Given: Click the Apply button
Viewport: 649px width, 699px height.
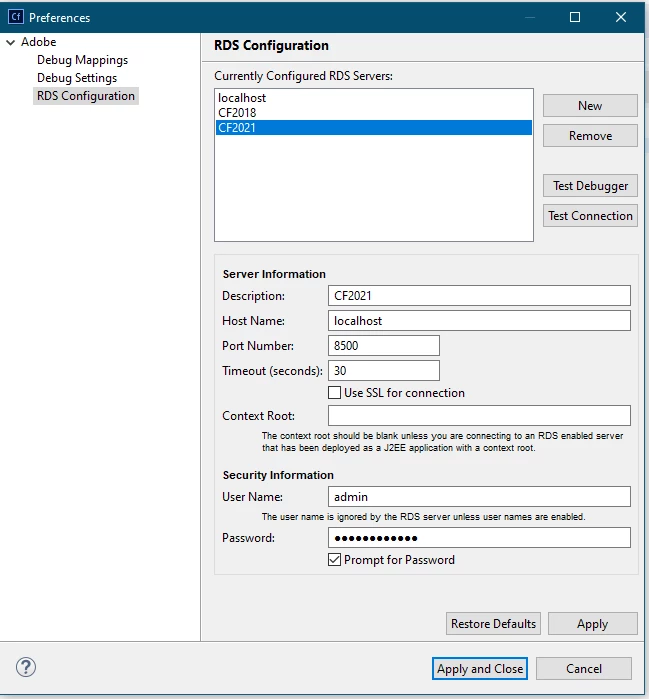Looking at the screenshot, I should pyautogui.click(x=592, y=623).
